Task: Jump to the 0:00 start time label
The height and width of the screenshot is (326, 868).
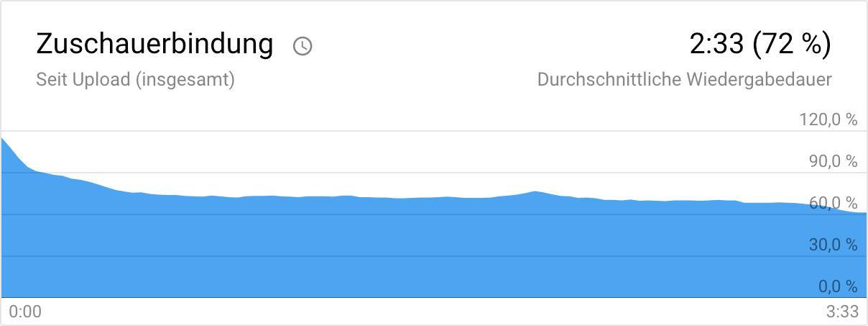Action: pos(25,312)
